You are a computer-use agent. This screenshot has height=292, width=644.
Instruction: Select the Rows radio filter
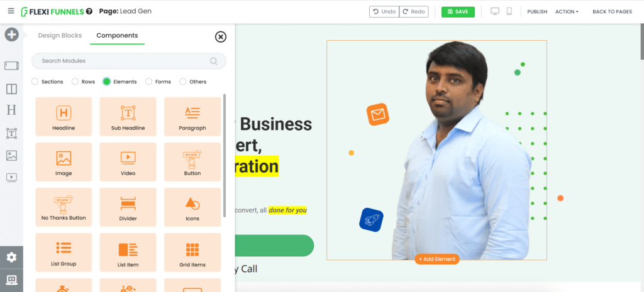[x=75, y=82]
